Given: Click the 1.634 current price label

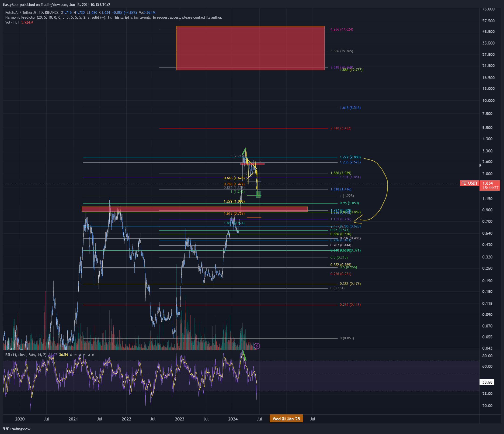Looking at the screenshot, I should 488,183.
